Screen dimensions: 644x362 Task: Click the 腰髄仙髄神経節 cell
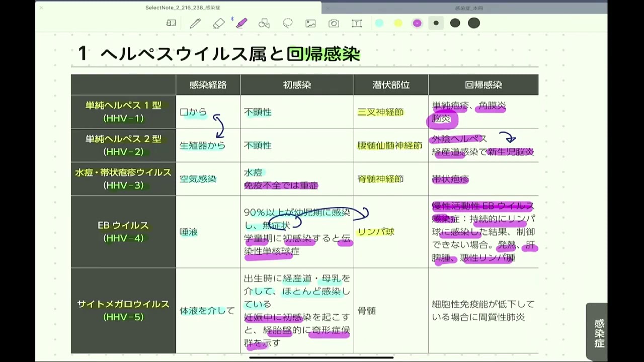coord(390,145)
